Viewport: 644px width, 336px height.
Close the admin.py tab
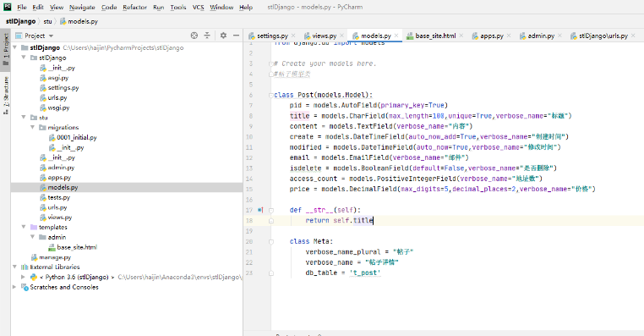[x=559, y=36]
